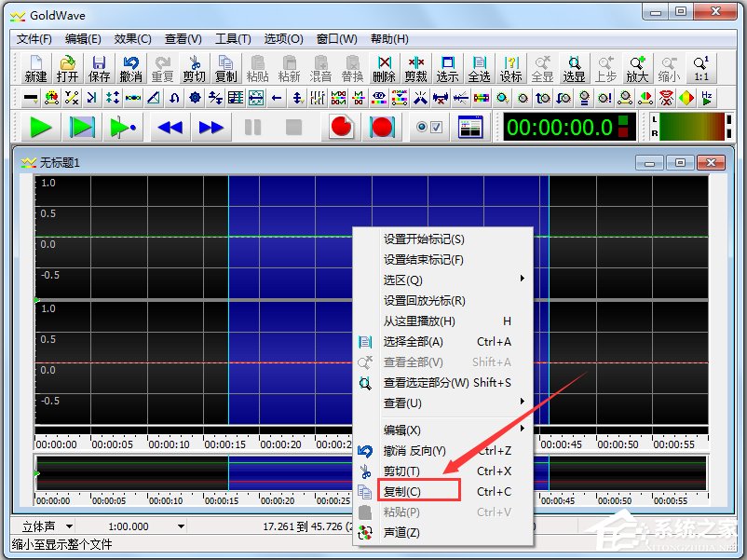Trim audio with the 剪裁 icon
The width and height of the screenshot is (747, 560).
pos(416,69)
